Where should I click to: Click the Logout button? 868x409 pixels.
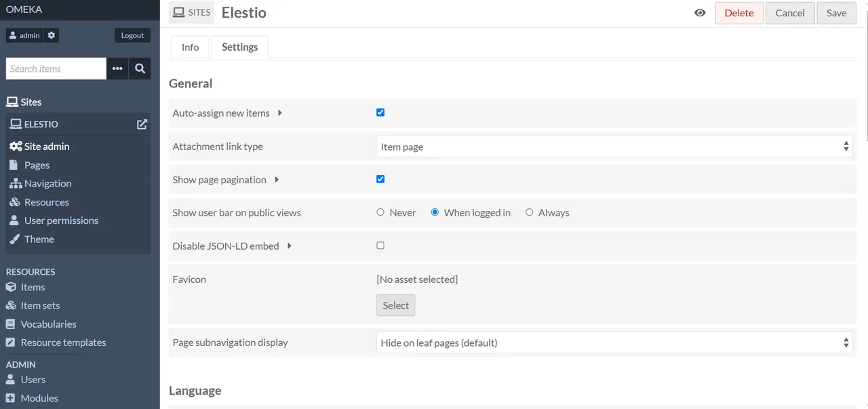(x=132, y=35)
